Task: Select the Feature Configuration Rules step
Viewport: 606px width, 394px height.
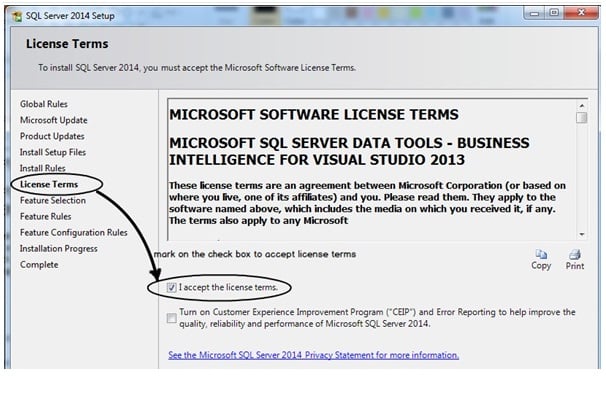Action: tap(74, 232)
